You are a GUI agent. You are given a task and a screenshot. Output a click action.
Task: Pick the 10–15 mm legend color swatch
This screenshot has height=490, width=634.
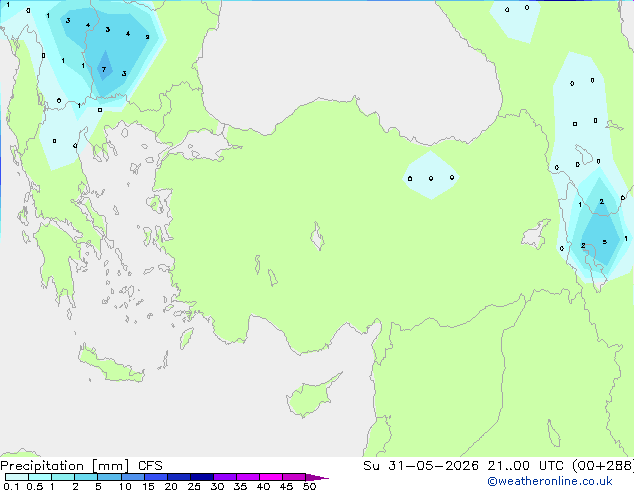tap(132, 477)
